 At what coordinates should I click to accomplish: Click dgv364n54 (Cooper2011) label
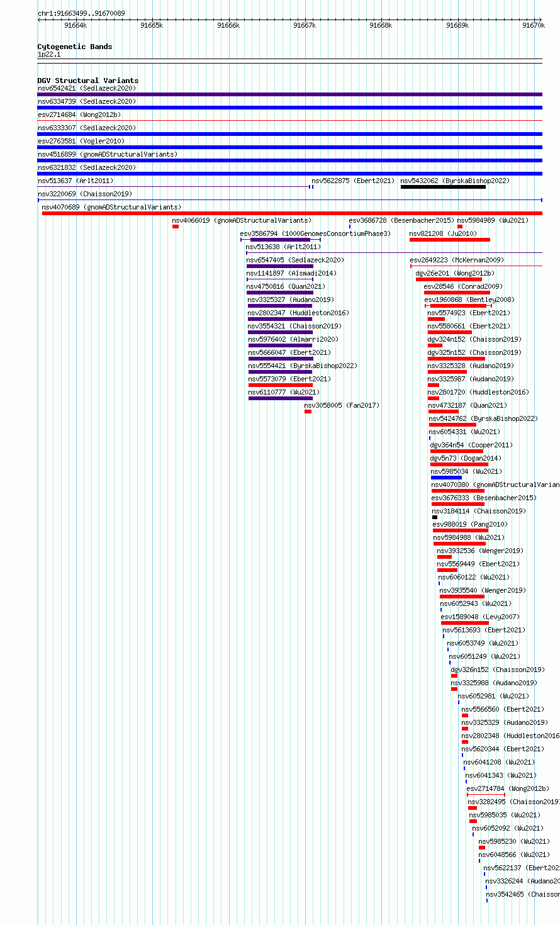point(471,446)
